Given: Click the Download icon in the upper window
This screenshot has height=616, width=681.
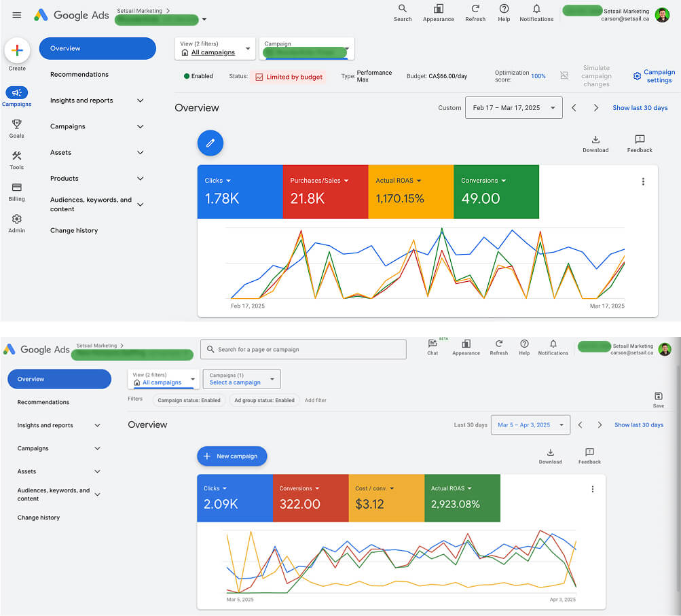Looking at the screenshot, I should (596, 139).
